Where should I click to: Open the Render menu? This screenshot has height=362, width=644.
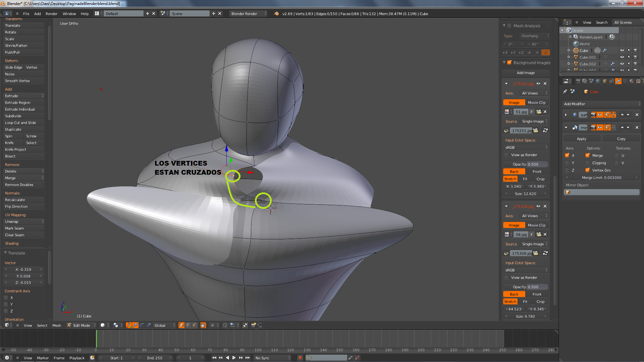click(x=51, y=14)
